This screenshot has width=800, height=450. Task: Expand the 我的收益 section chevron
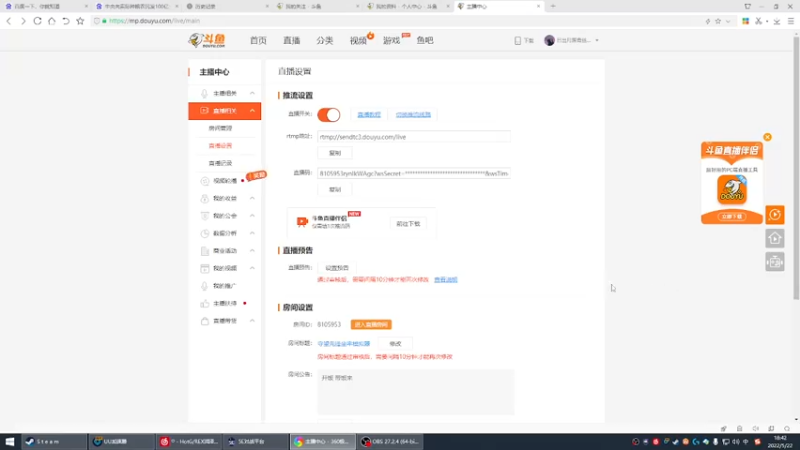(x=252, y=198)
